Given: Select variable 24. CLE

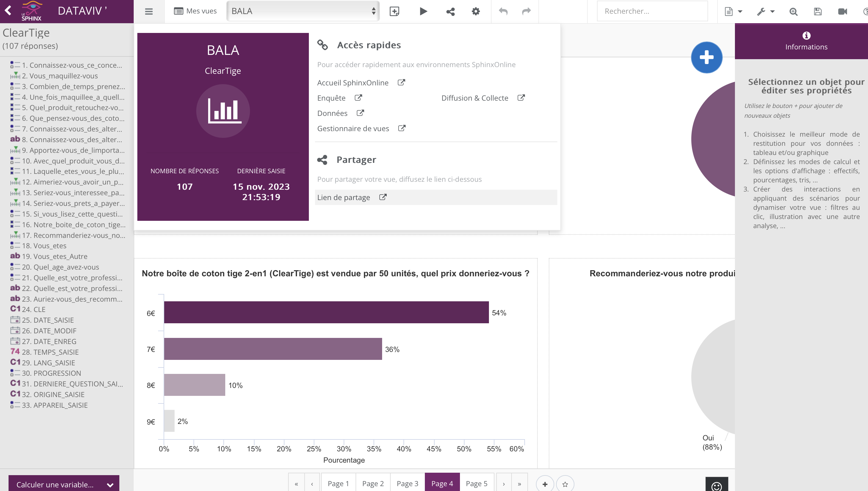Looking at the screenshot, I should [28, 309].
